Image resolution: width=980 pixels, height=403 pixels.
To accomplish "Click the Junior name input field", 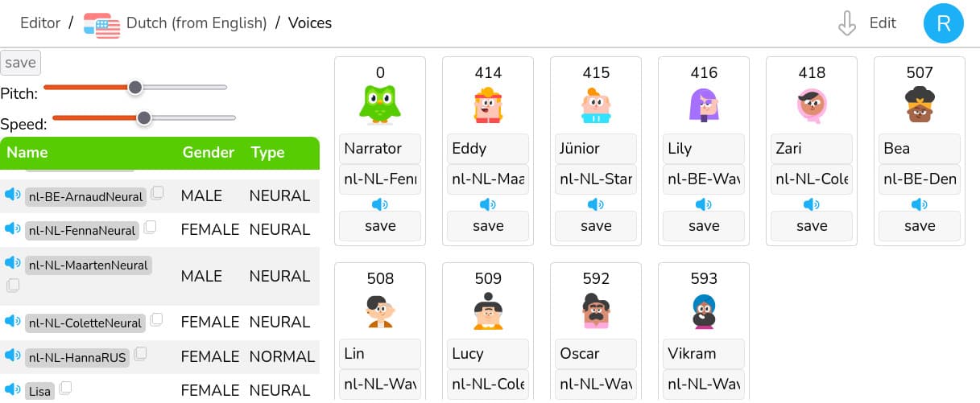I will (x=596, y=149).
